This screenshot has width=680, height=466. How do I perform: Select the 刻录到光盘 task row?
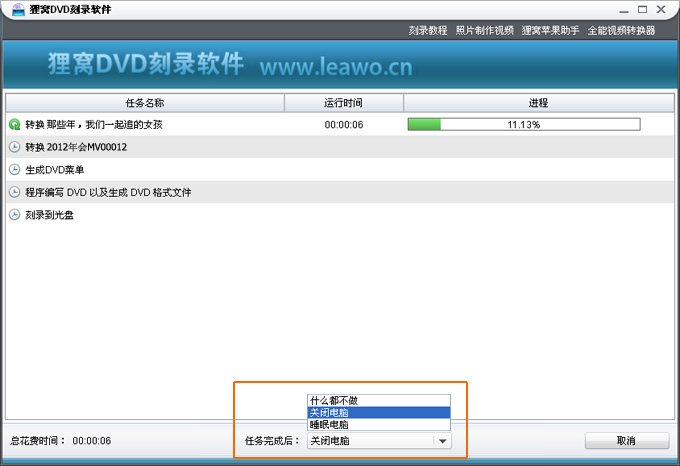pos(340,215)
